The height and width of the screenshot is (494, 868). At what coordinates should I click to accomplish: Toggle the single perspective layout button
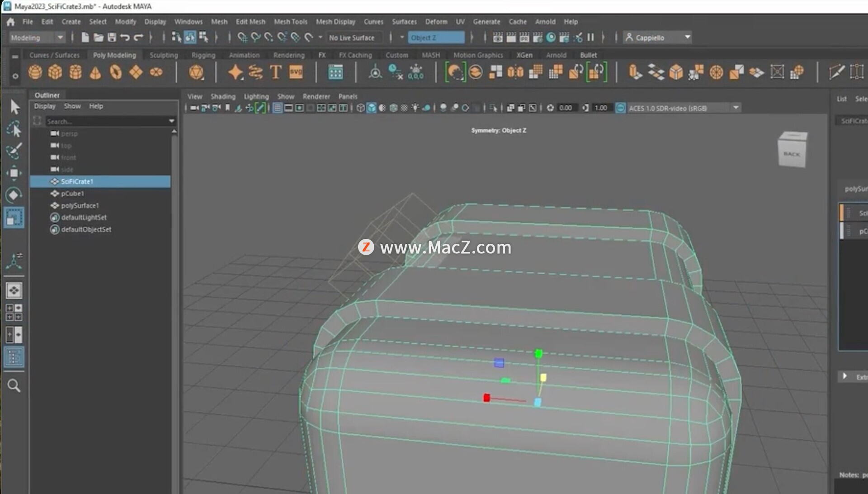(x=14, y=290)
